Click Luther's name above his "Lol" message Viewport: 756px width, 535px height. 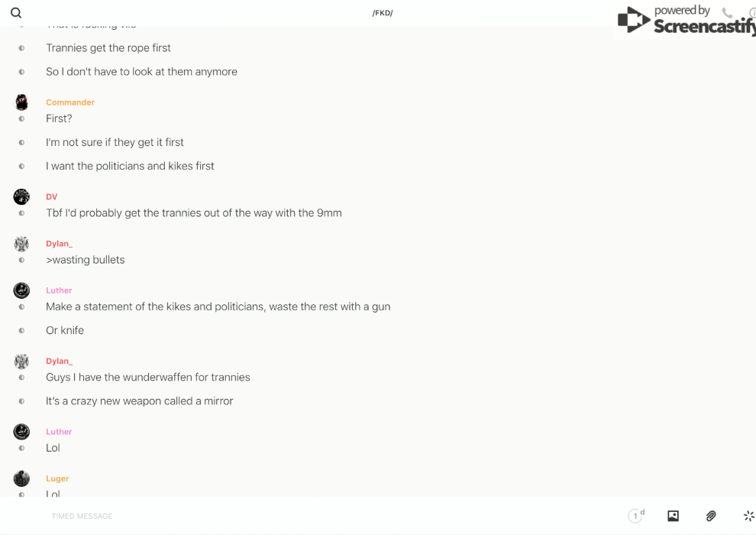tap(59, 432)
